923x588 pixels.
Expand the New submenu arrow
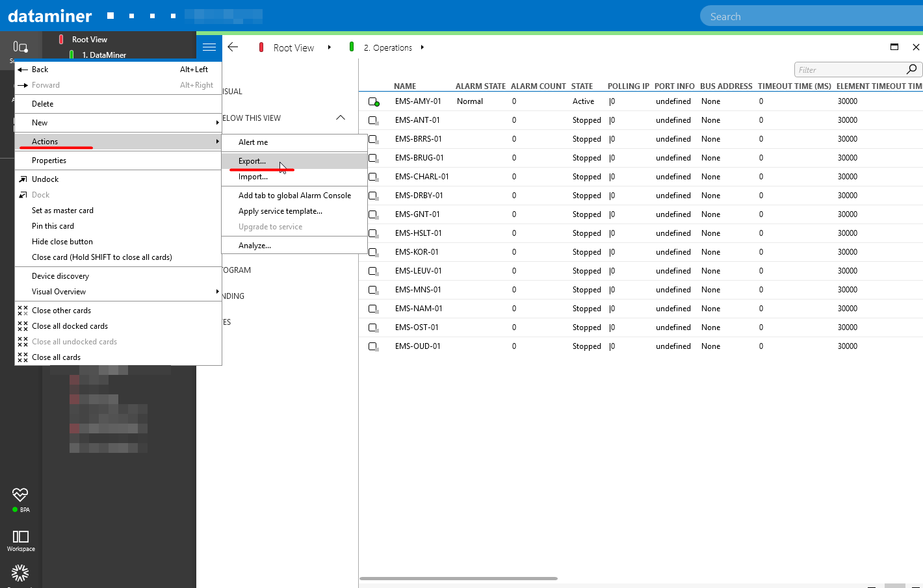click(217, 123)
